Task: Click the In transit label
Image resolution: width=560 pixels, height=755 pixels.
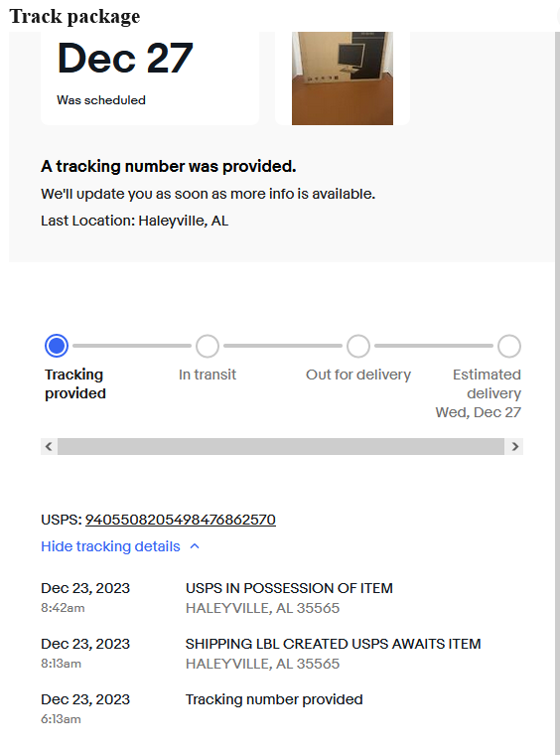Action: [x=208, y=375]
